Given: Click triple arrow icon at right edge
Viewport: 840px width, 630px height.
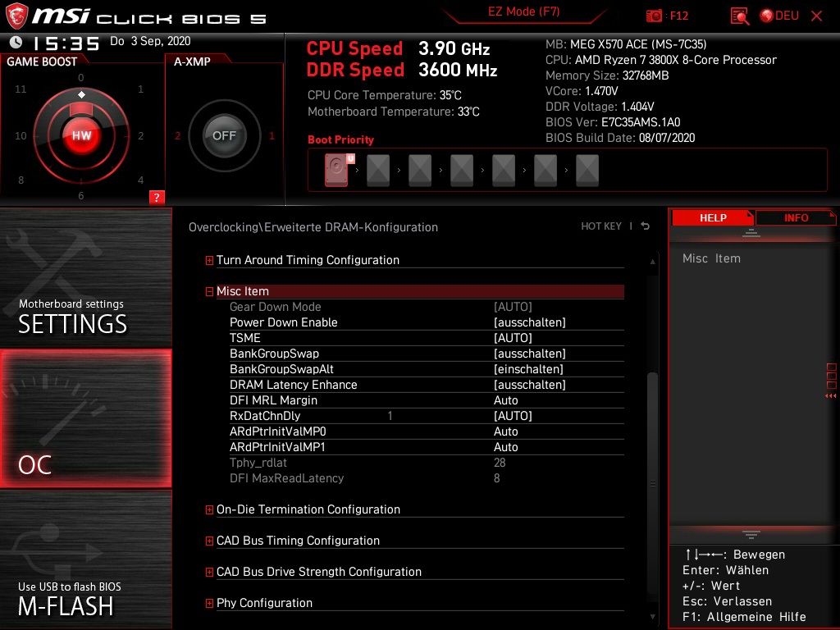Looking at the screenshot, I should click(831, 396).
